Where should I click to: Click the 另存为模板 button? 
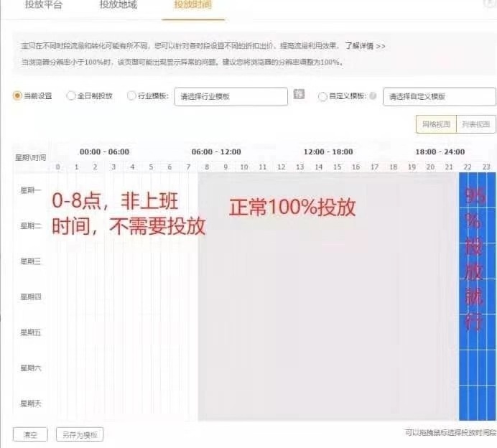pyautogui.click(x=80, y=434)
